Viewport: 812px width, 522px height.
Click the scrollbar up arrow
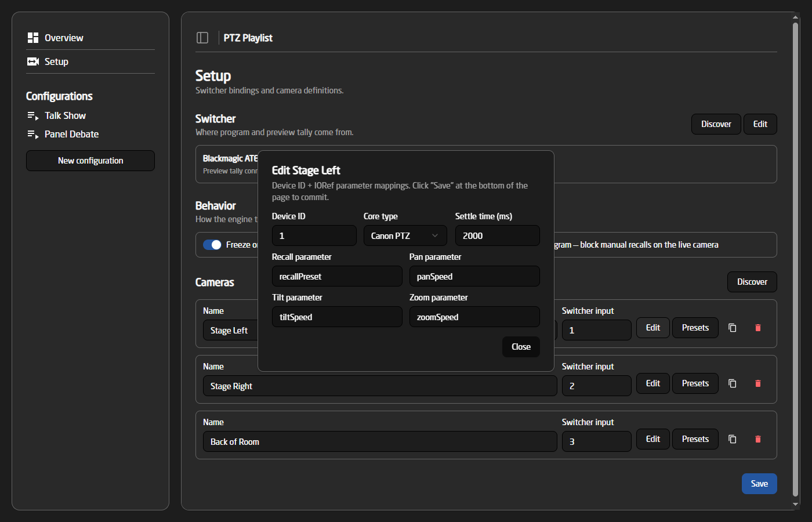(x=796, y=17)
